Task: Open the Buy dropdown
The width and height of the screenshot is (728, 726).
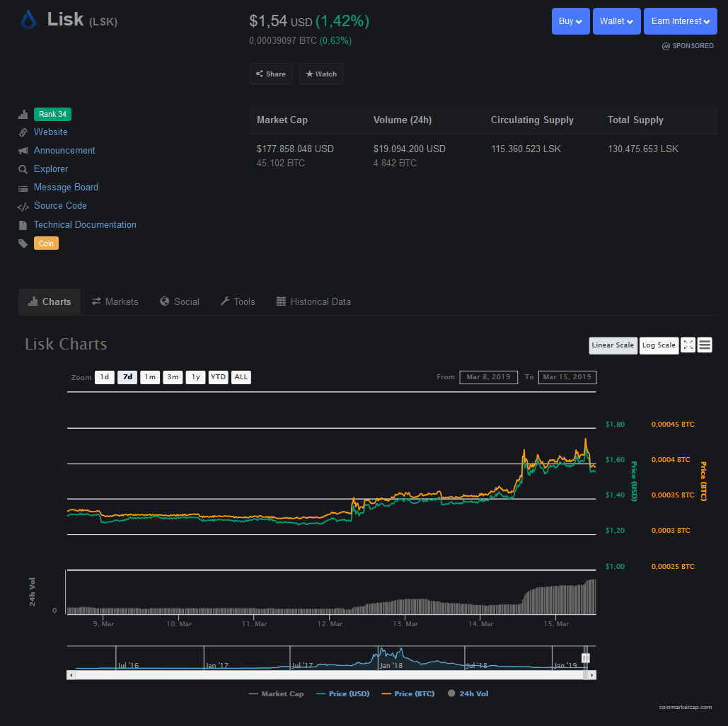Action: tap(571, 21)
